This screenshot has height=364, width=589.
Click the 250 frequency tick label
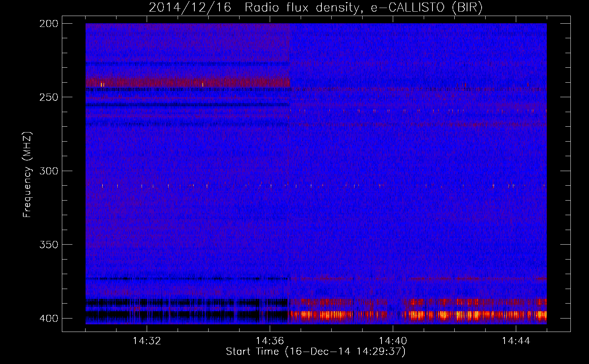(x=48, y=97)
